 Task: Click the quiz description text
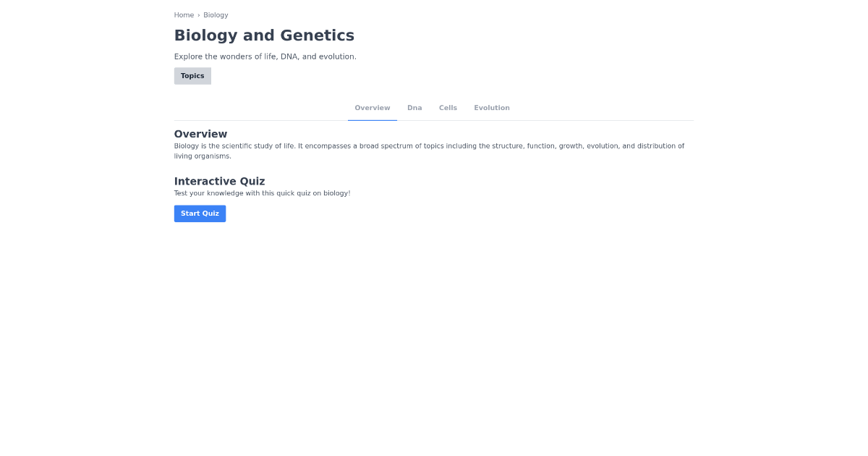pos(262,193)
